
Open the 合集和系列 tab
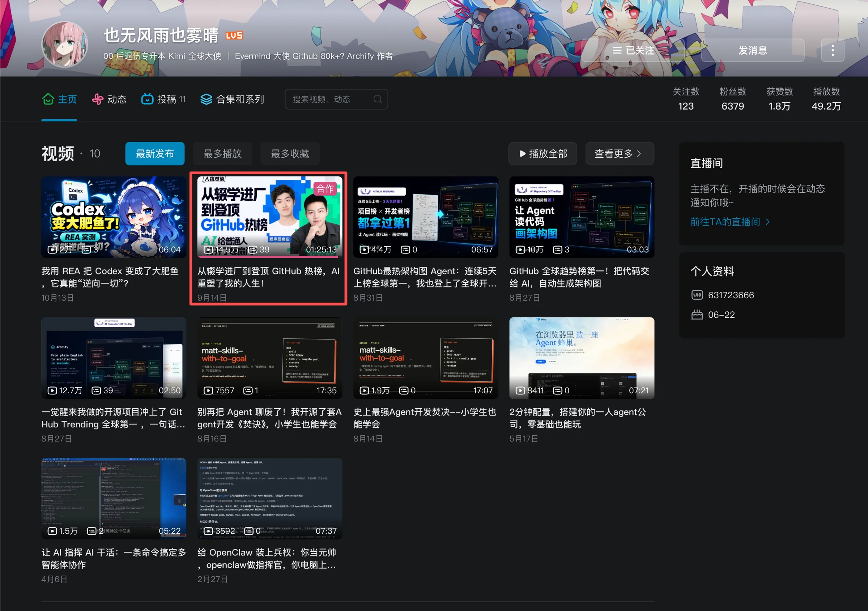pyautogui.click(x=232, y=99)
